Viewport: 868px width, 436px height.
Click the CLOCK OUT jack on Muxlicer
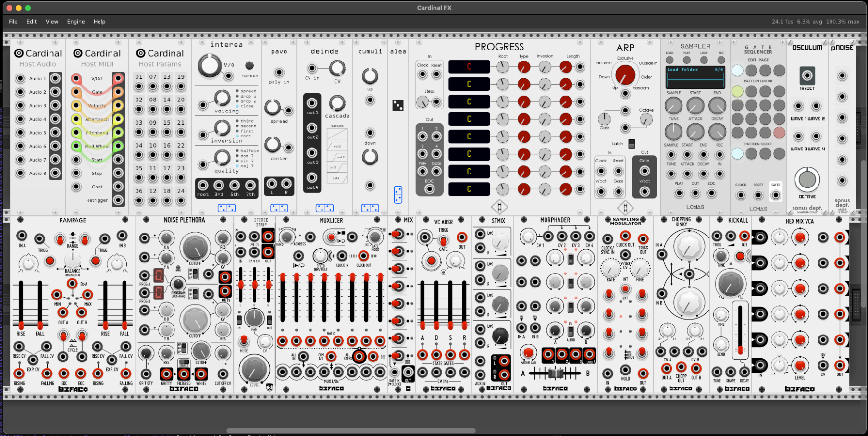click(x=364, y=256)
